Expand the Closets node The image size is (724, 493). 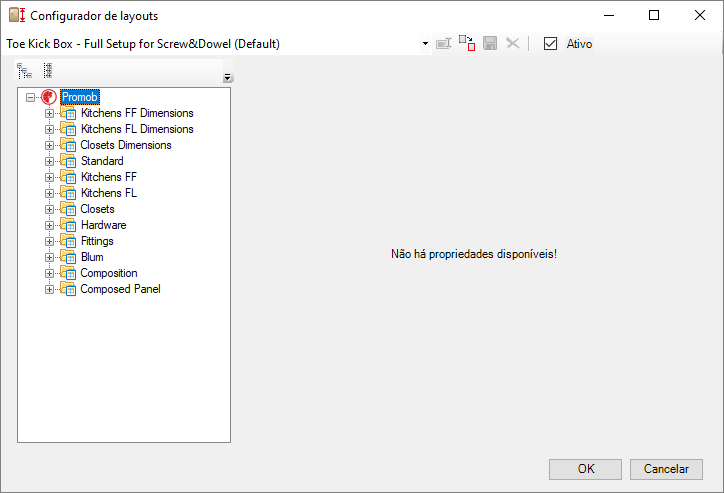coord(49,210)
